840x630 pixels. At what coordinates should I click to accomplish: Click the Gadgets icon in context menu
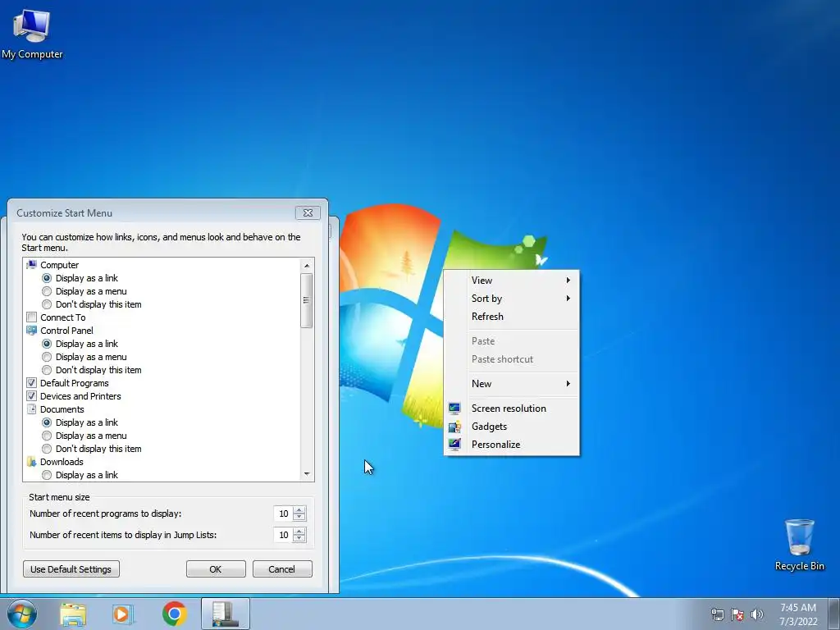(454, 427)
